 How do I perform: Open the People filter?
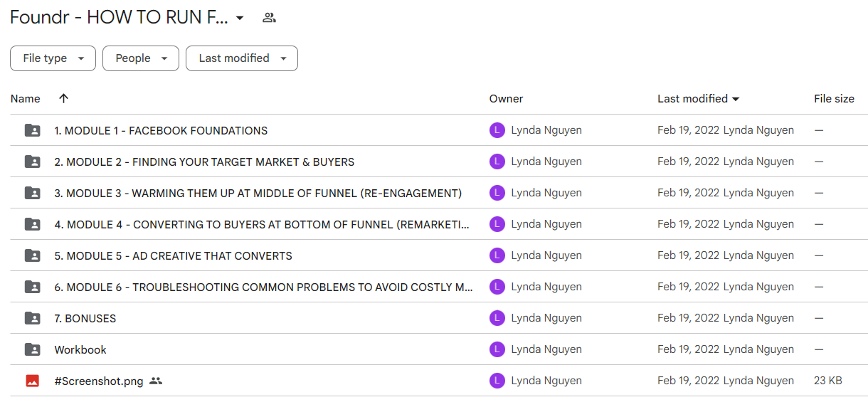tap(140, 58)
